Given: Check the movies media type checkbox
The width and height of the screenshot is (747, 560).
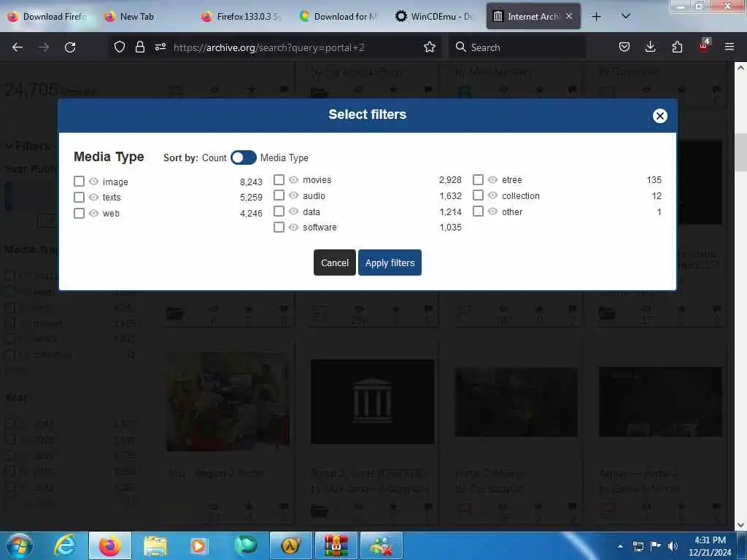Looking at the screenshot, I should [x=279, y=179].
